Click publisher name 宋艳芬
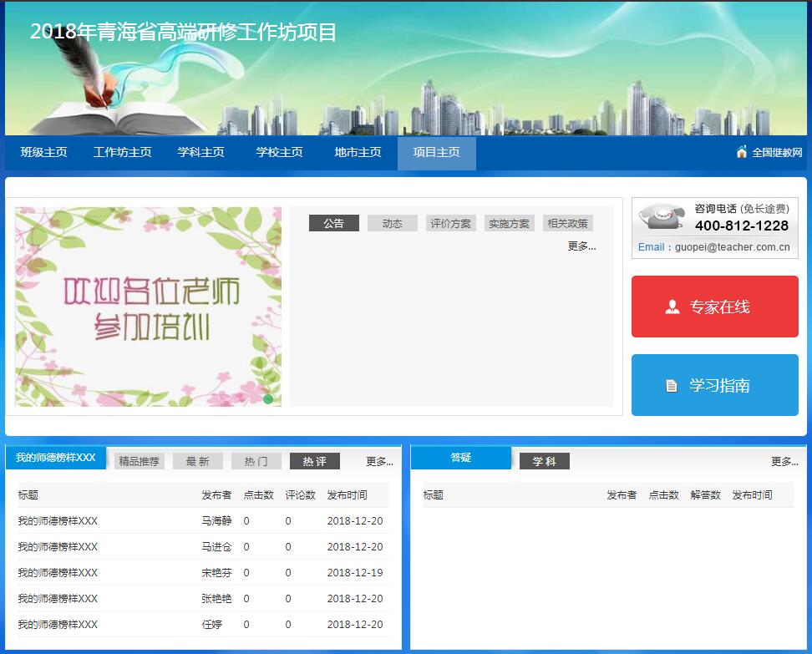 coord(216,573)
